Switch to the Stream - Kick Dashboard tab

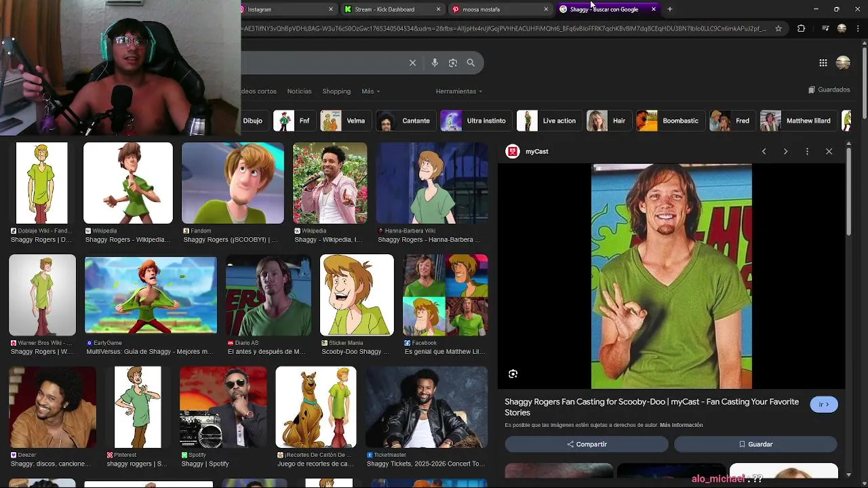[x=391, y=9]
